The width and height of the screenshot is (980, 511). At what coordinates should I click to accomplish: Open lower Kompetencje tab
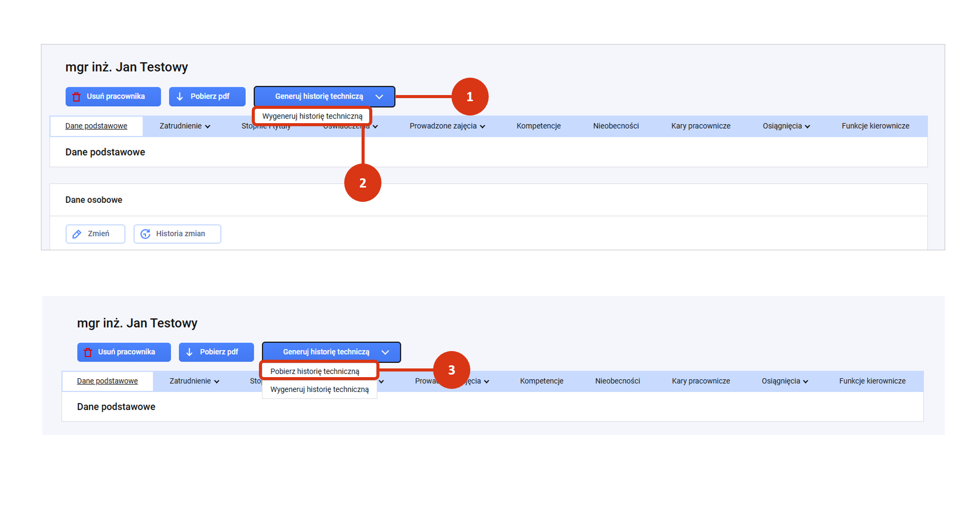(x=541, y=381)
